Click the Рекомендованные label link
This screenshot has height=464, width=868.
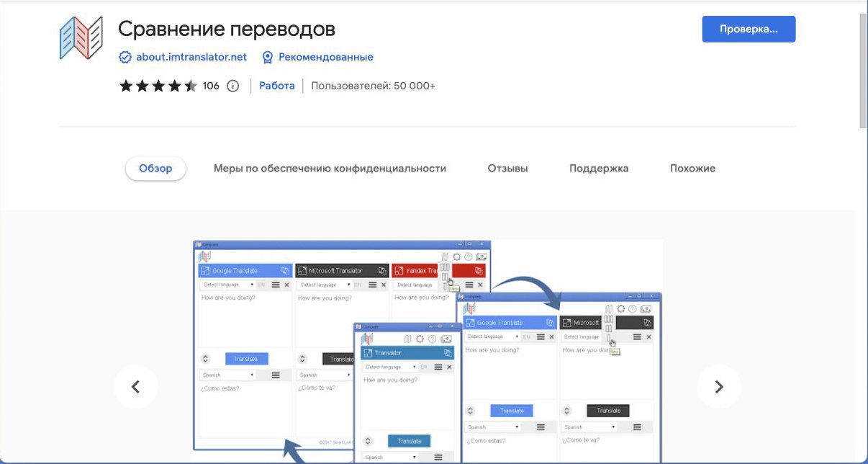pyautogui.click(x=326, y=57)
